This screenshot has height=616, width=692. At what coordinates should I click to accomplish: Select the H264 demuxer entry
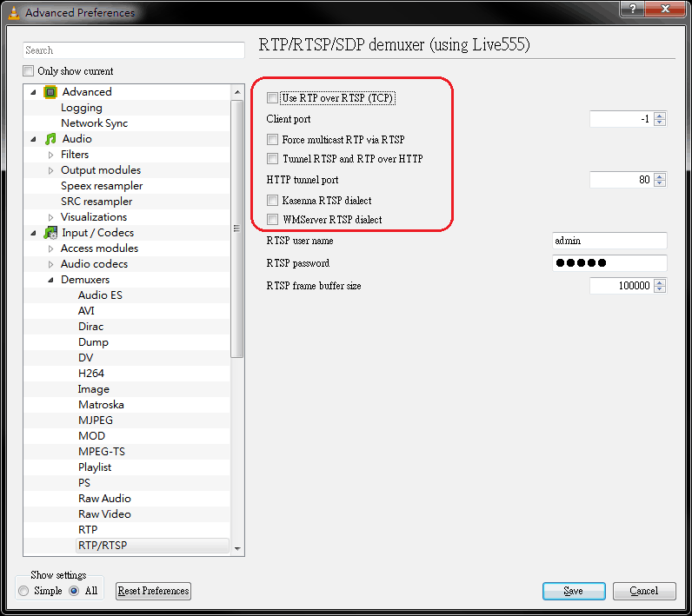click(x=91, y=373)
